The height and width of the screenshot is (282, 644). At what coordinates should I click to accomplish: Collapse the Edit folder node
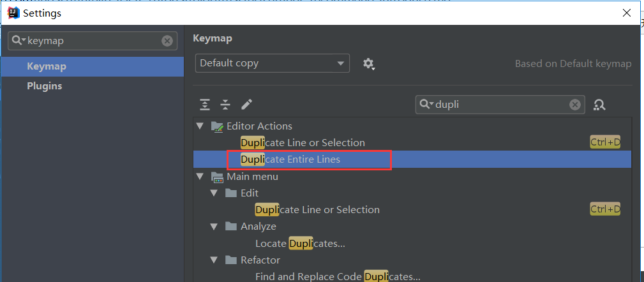[214, 193]
